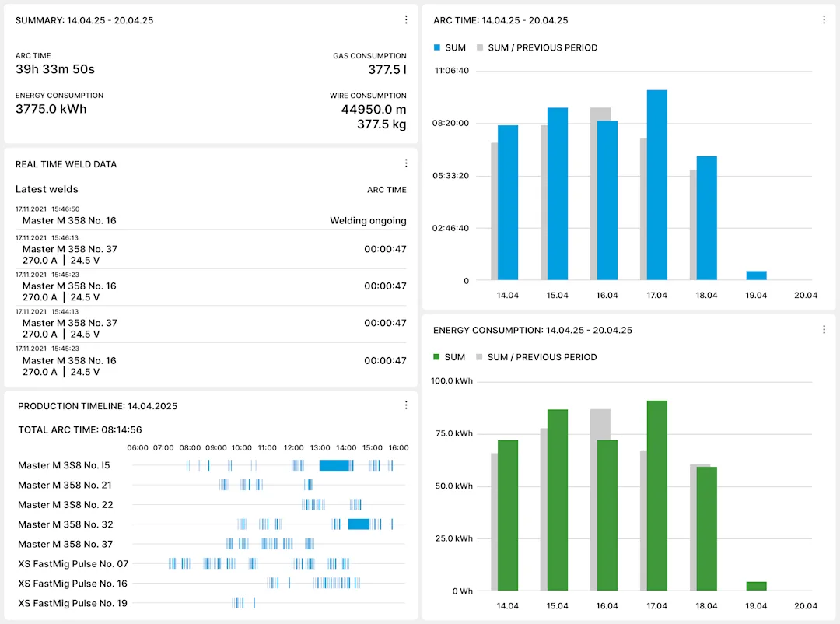Open the Production Timeline options menu
This screenshot has width=840, height=624.
(406, 405)
